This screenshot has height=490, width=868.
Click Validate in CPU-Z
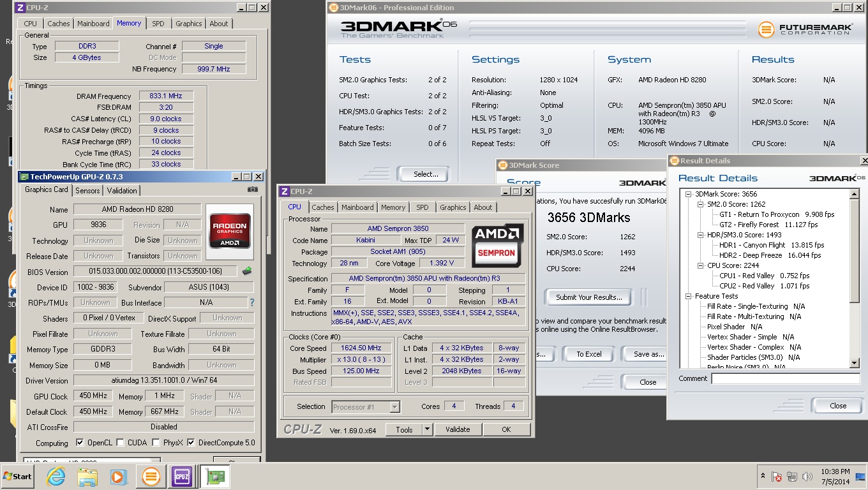(x=458, y=429)
